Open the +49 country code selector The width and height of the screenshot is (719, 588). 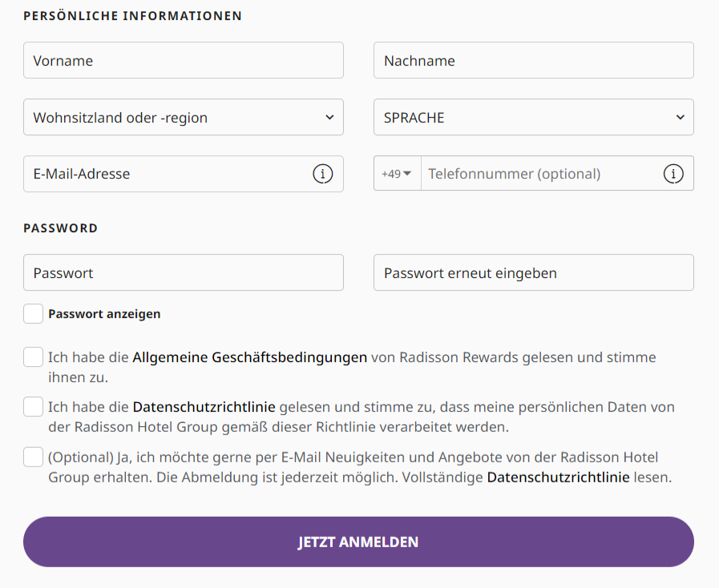click(x=397, y=174)
